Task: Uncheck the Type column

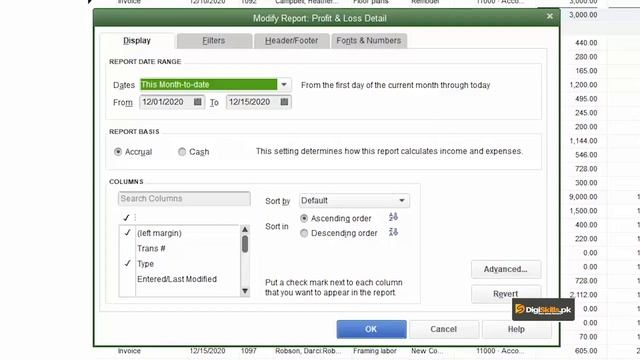Action: pos(127,264)
